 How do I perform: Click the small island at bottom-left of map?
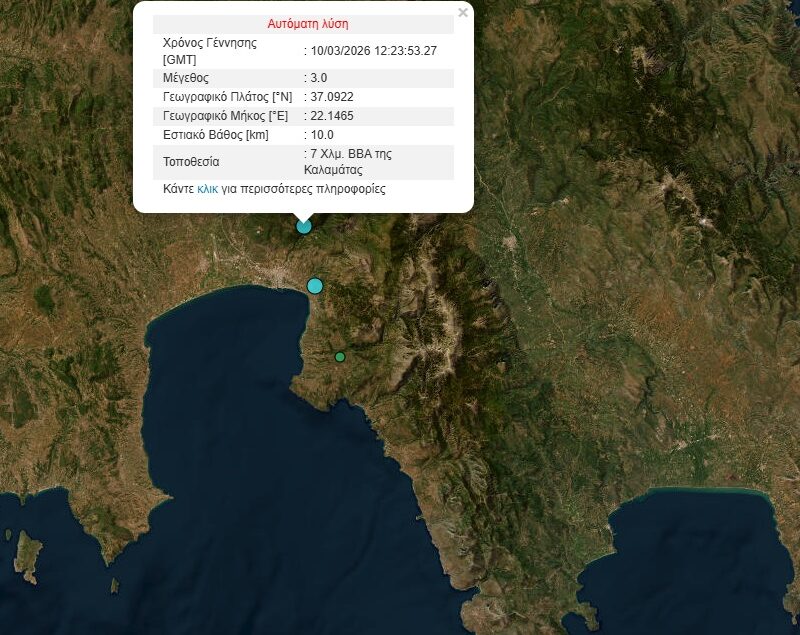(x=27, y=555)
